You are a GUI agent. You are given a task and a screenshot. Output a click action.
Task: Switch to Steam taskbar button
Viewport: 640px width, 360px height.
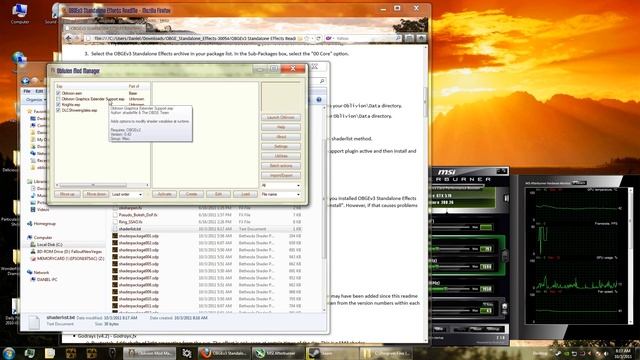[x=333, y=353]
